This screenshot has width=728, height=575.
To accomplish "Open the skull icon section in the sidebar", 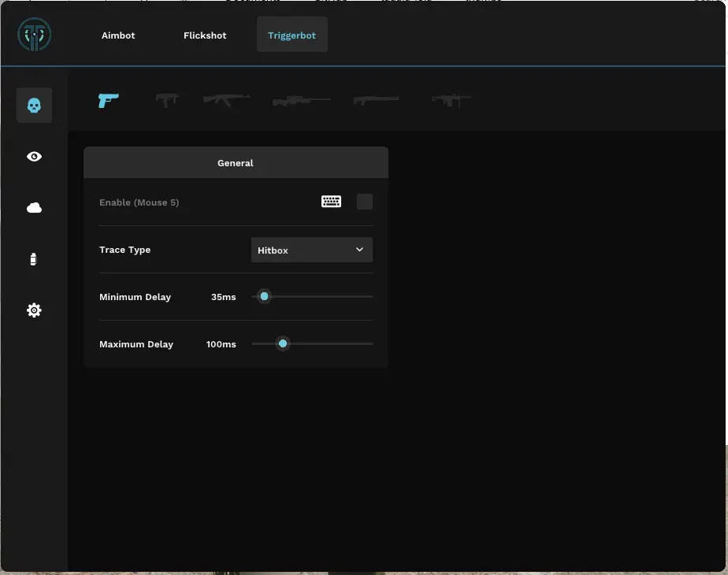I will point(34,106).
